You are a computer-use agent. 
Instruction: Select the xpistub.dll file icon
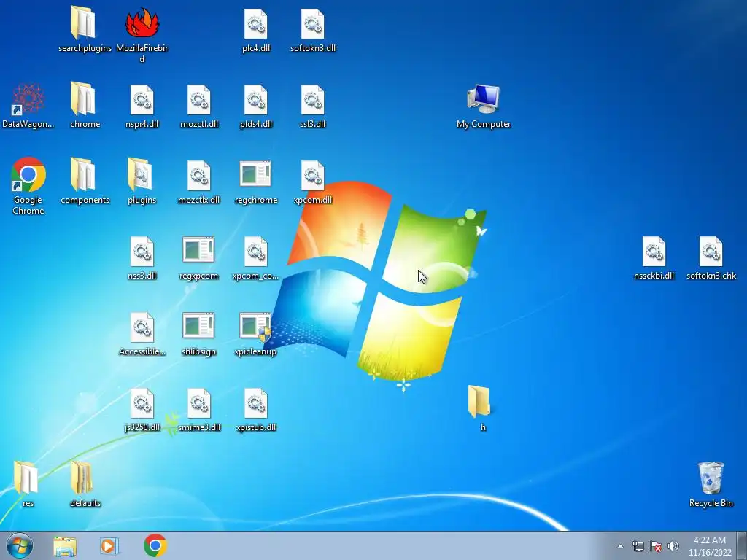(x=256, y=403)
